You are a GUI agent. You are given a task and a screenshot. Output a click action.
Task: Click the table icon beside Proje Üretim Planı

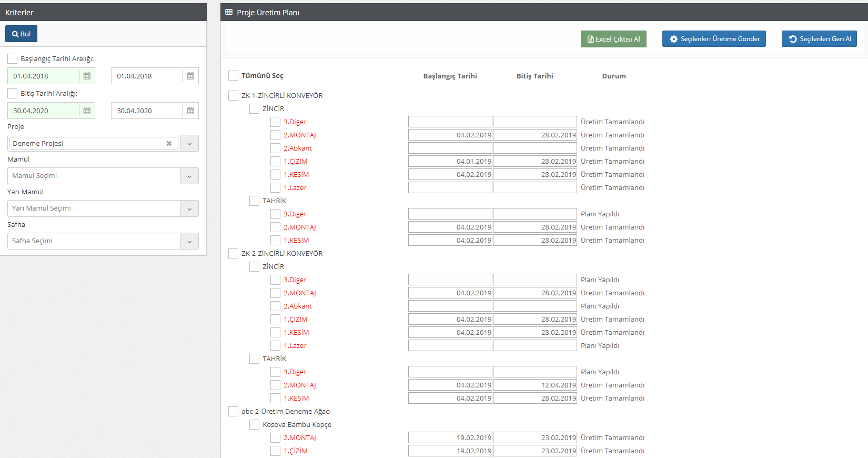229,12
